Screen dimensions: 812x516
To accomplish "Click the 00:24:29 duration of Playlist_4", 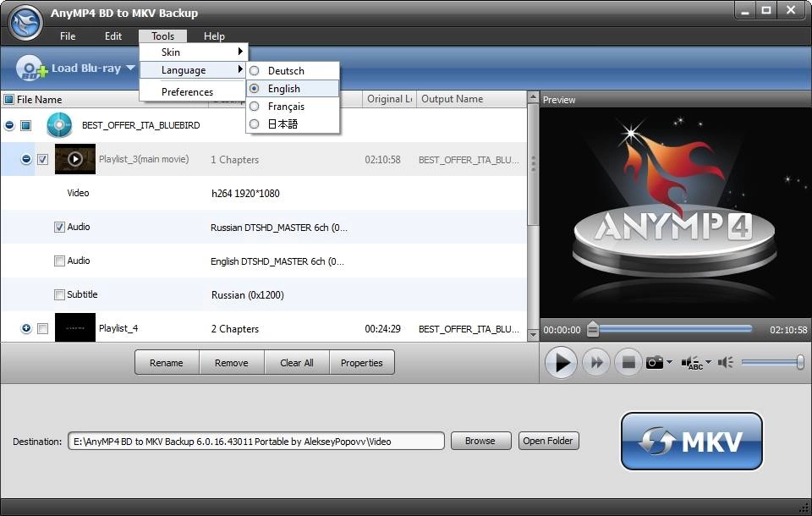I will tap(382, 328).
